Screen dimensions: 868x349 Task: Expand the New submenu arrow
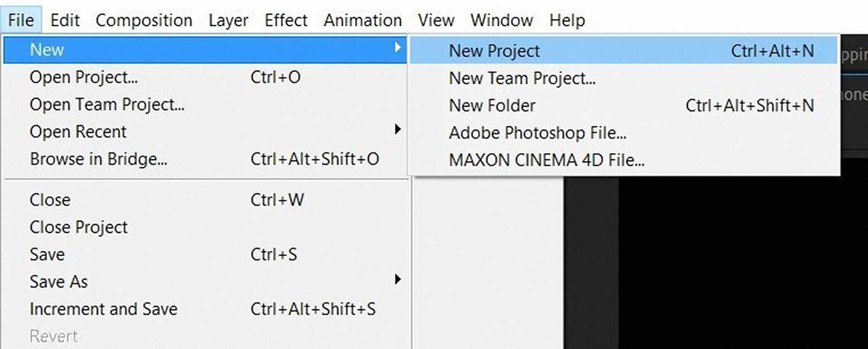tap(397, 48)
